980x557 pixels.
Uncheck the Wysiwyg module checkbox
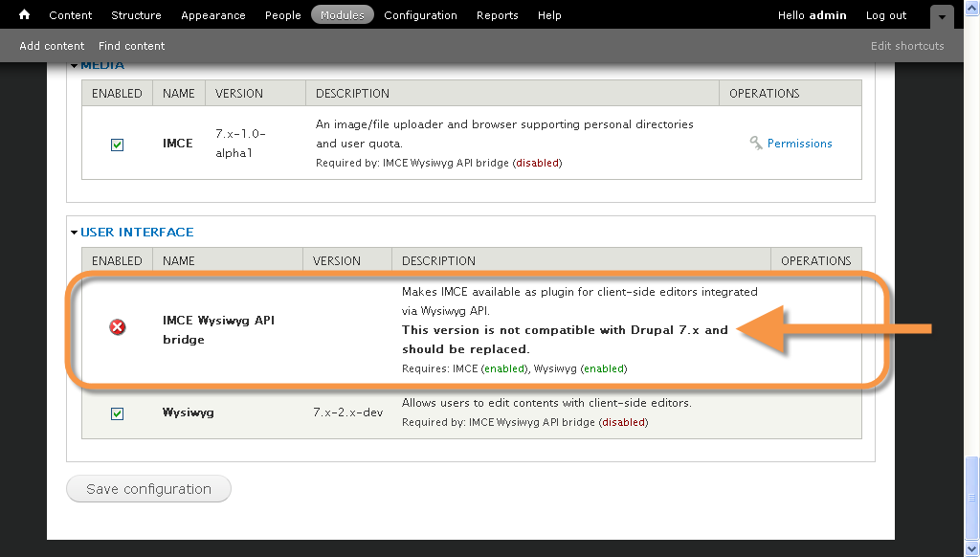tap(117, 413)
